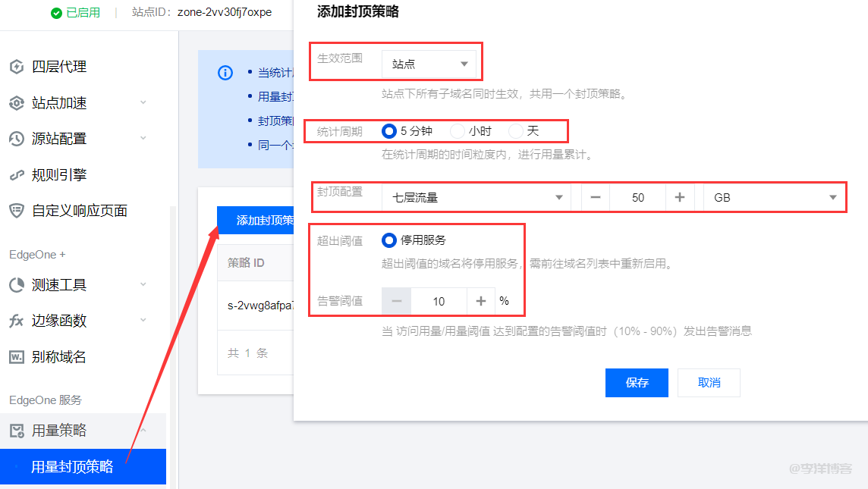Viewport: 868px width, 489px height.
Task: Increase the 50 GB value with plus stepper
Action: (x=680, y=196)
